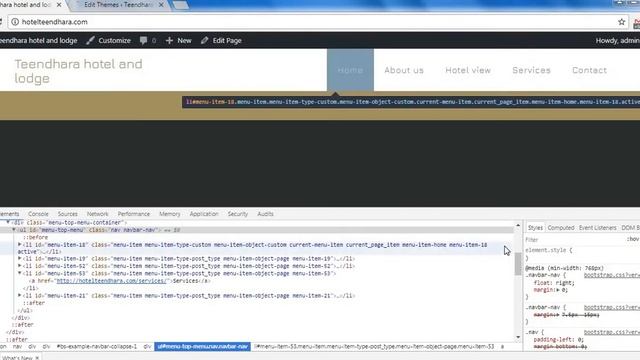The height and width of the screenshot is (360, 640).
Task: Open comments bubble icon in admin bar
Action: 143,40
